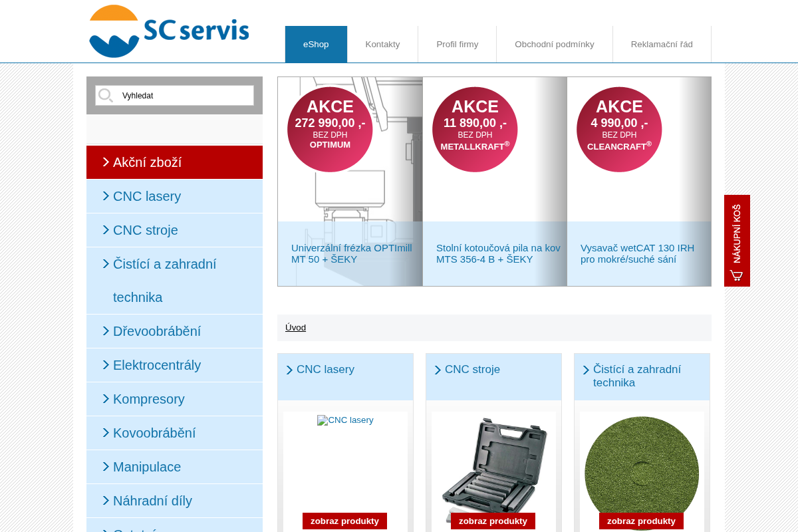Click the magnifier search icon
This screenshot has height=532, width=798.
[106, 96]
